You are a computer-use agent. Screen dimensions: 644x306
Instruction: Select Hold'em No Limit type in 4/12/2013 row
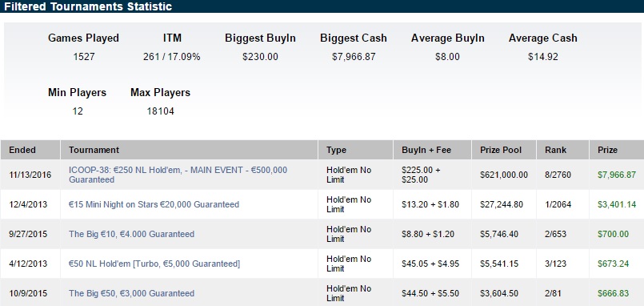coord(349,264)
